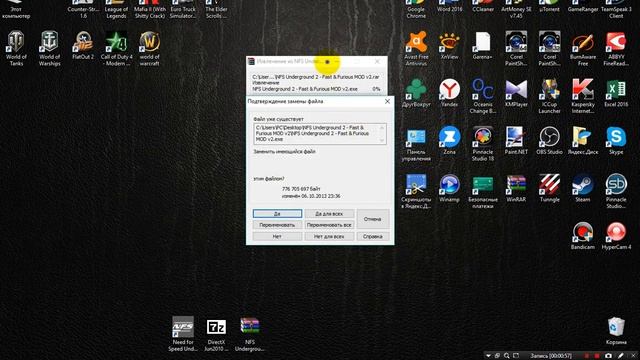The height and width of the screenshot is (360, 640).
Task: Select the ДругВокруг clover icon
Action: pyautogui.click(x=416, y=93)
